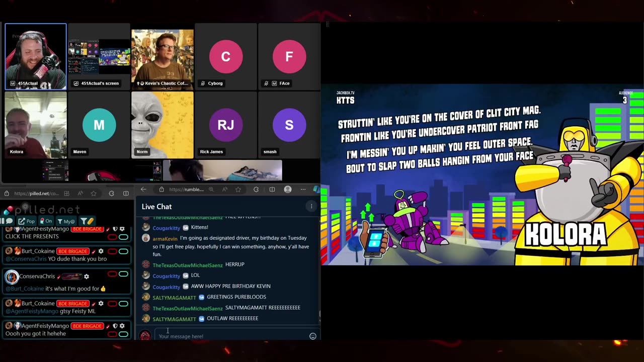Click the BDE BRIGADE badge on 'gtsy Feisty ML' message
The height and width of the screenshot is (362, 644).
72,304
